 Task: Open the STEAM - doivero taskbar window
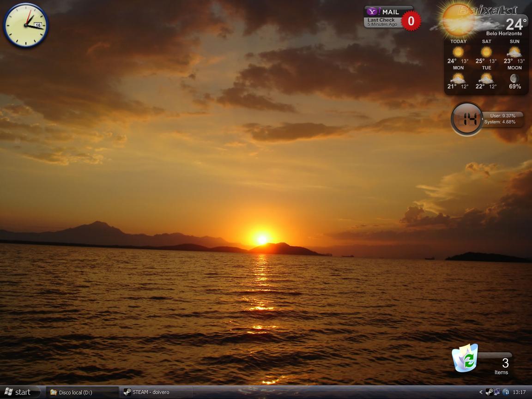156,392
